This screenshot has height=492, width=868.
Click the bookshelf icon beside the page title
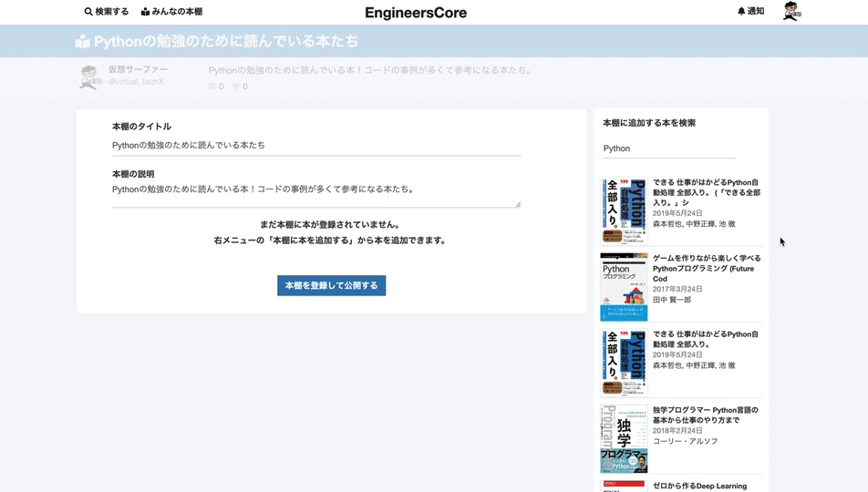pyautogui.click(x=82, y=42)
